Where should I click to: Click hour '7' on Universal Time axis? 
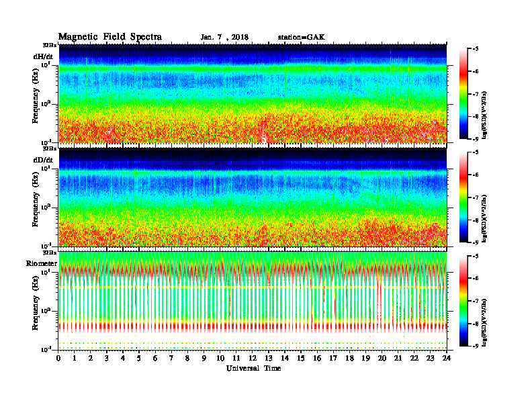point(171,359)
